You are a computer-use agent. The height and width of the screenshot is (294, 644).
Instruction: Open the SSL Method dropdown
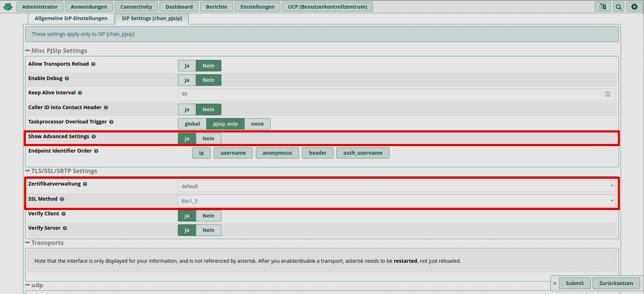396,201
